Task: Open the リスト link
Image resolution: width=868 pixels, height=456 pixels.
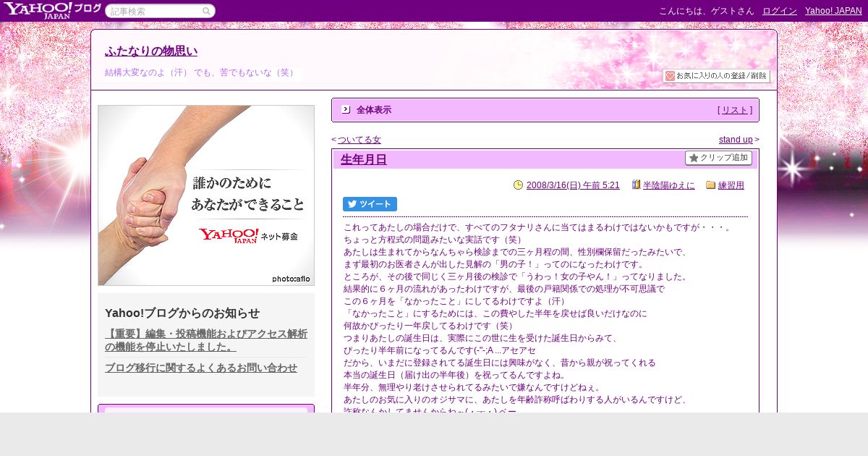Action: 735,110
